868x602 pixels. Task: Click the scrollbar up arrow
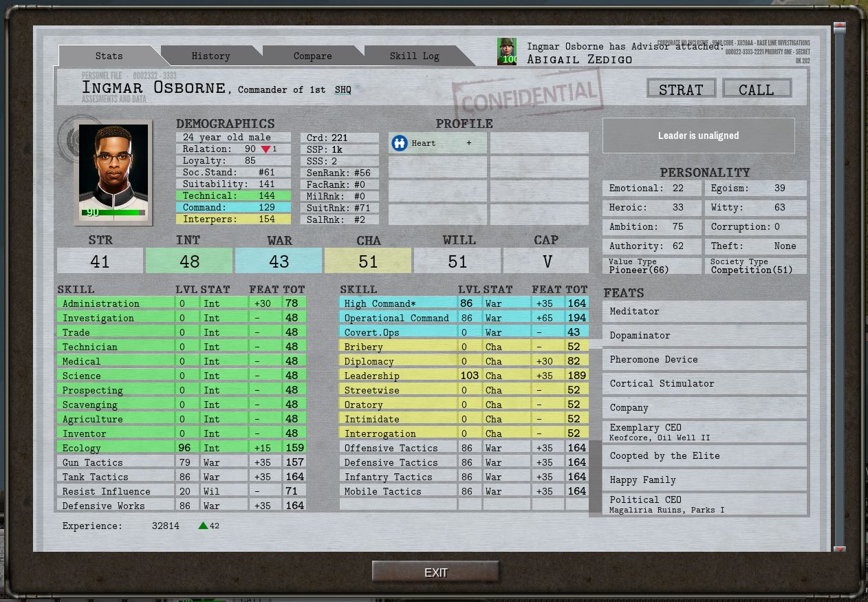pyautogui.click(x=839, y=28)
